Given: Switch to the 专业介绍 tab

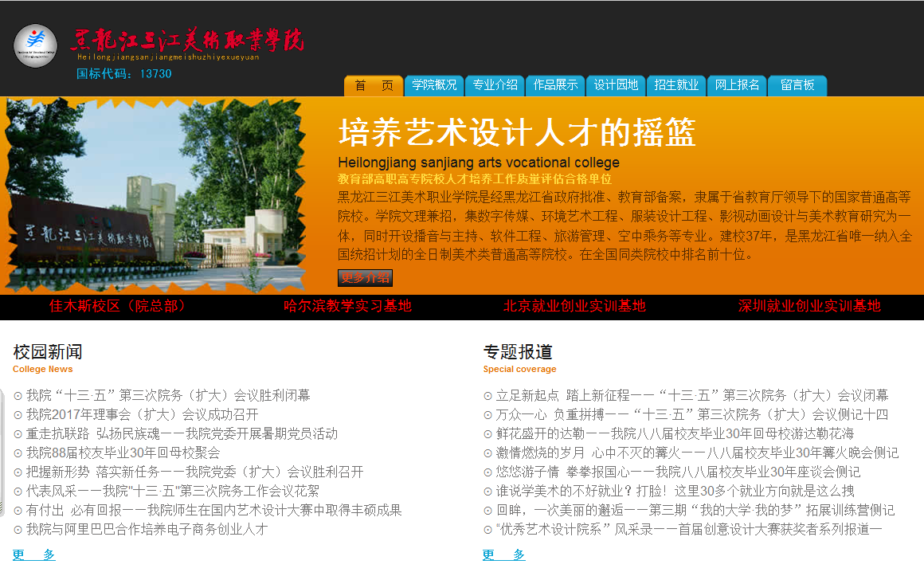Looking at the screenshot, I should [x=495, y=85].
